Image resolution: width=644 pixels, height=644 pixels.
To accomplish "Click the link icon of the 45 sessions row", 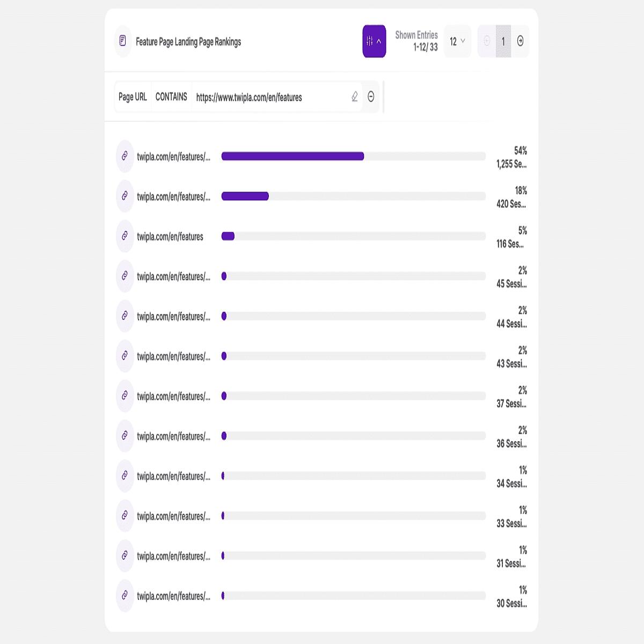I will coord(125,276).
